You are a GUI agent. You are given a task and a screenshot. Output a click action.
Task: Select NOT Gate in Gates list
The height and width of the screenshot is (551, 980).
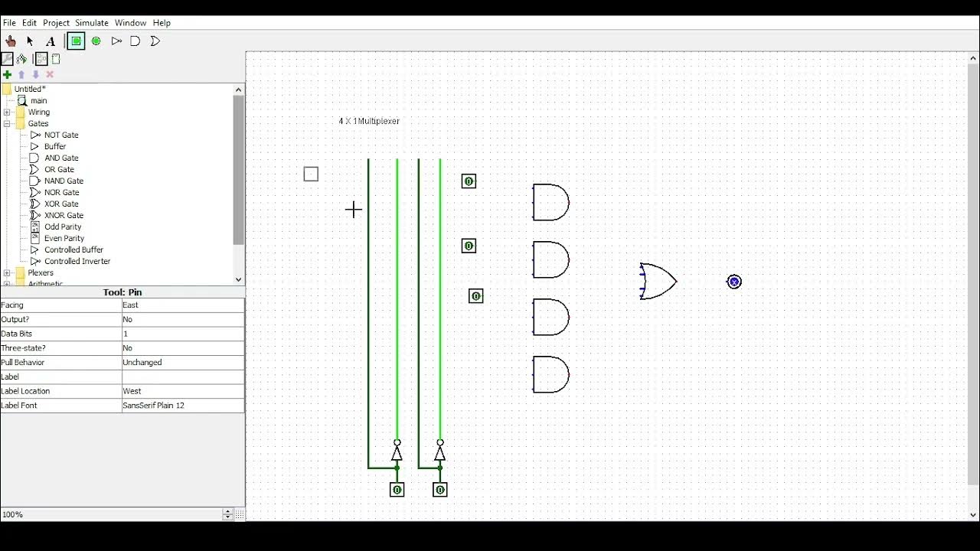point(61,135)
